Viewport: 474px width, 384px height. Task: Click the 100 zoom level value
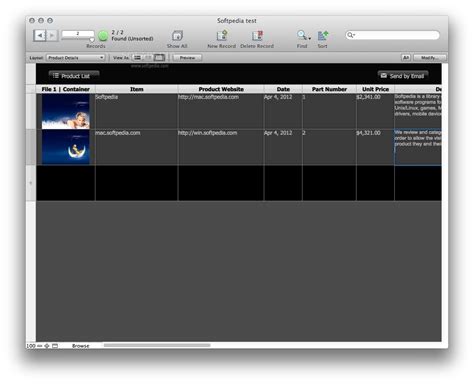[31, 346]
